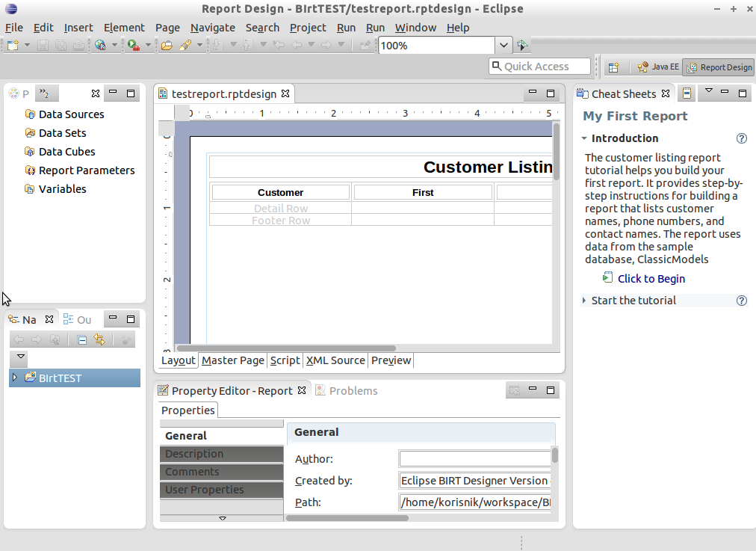This screenshot has height=551, width=756.
Task: Expand the BIrtTEST project tree
Action: [14, 378]
